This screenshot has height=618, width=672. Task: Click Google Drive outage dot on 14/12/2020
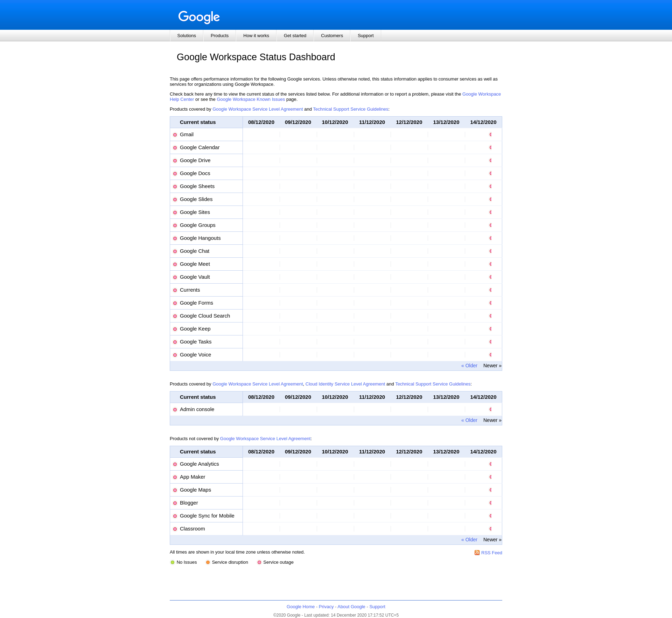[x=491, y=160]
